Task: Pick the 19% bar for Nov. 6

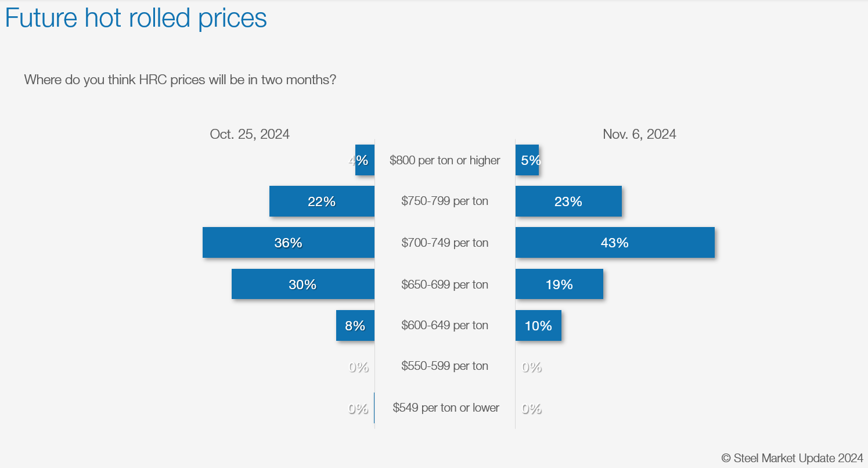Action: tap(559, 285)
